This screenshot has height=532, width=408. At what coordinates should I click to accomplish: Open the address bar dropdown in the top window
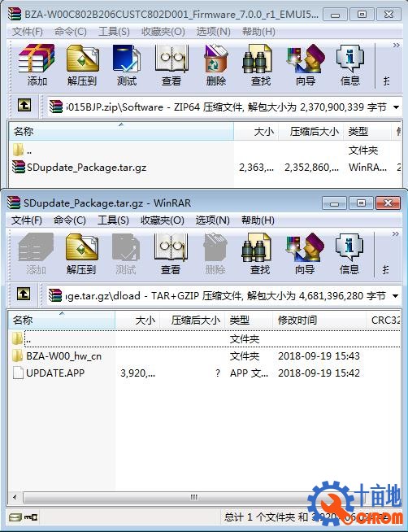(x=396, y=107)
